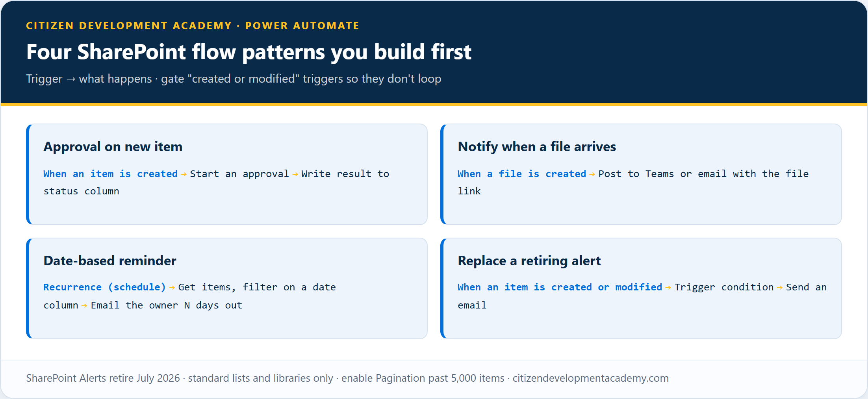Click arrow before 'Send an' in retiring alert card
Viewport: 868px width, 399px height.
coord(780,288)
